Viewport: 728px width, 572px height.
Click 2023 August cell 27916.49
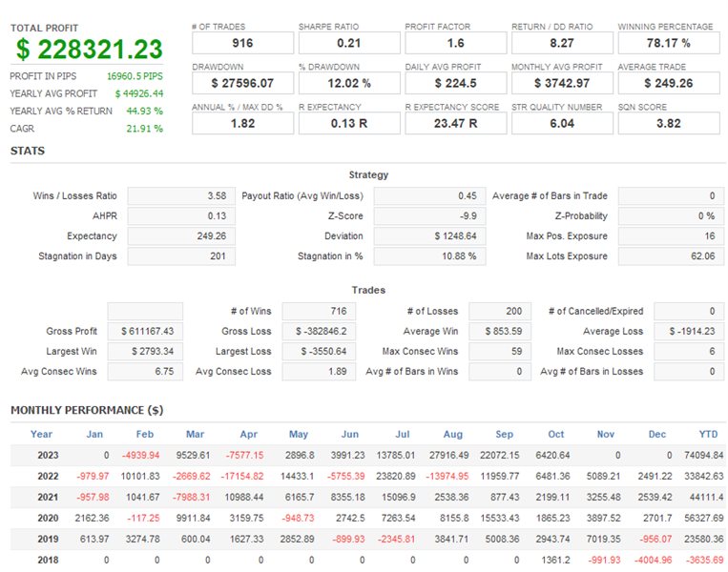click(449, 455)
